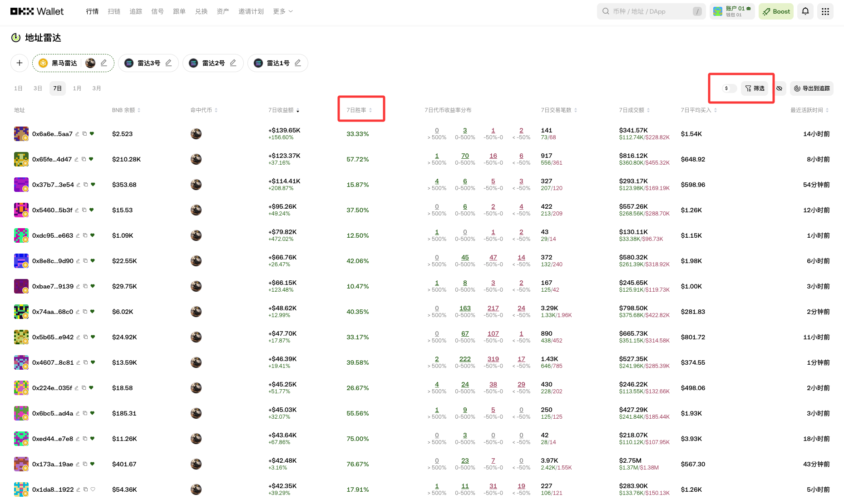
Task: Select 追踪 in the top navigation
Action: (x=135, y=11)
